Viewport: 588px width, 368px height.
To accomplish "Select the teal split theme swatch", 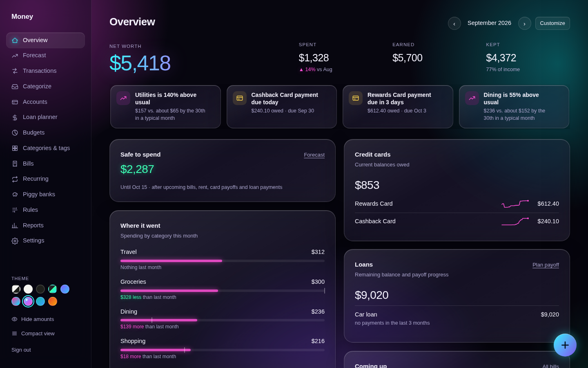I will tap(53, 289).
